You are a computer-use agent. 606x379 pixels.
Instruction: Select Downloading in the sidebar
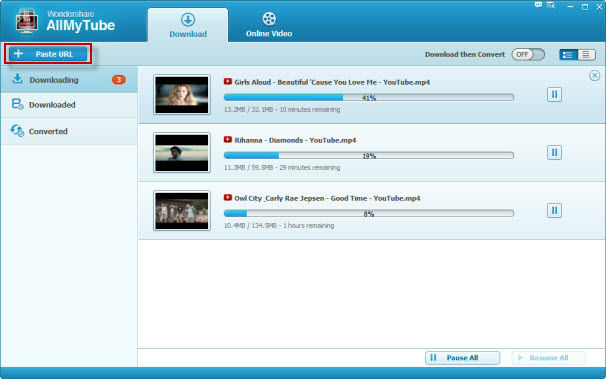pyautogui.click(x=69, y=80)
